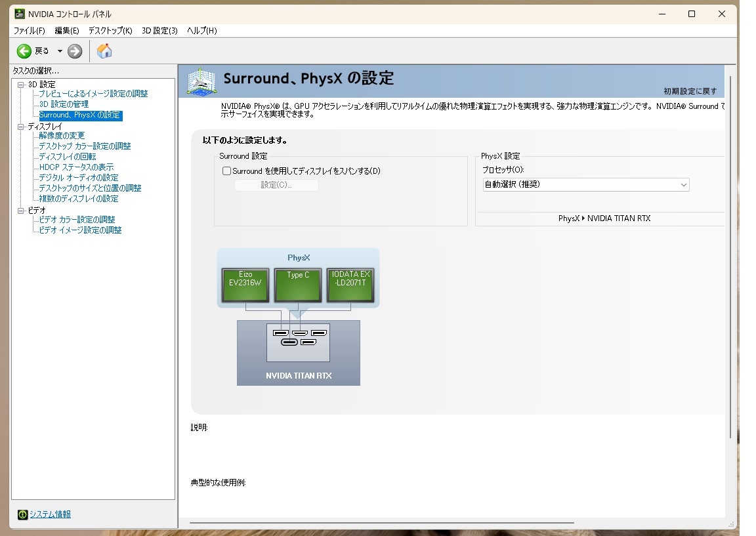Image resolution: width=756 pixels, height=536 pixels.
Task: Click PhysX ▸ NVIDIA TITAN RTX text
Action: (604, 218)
